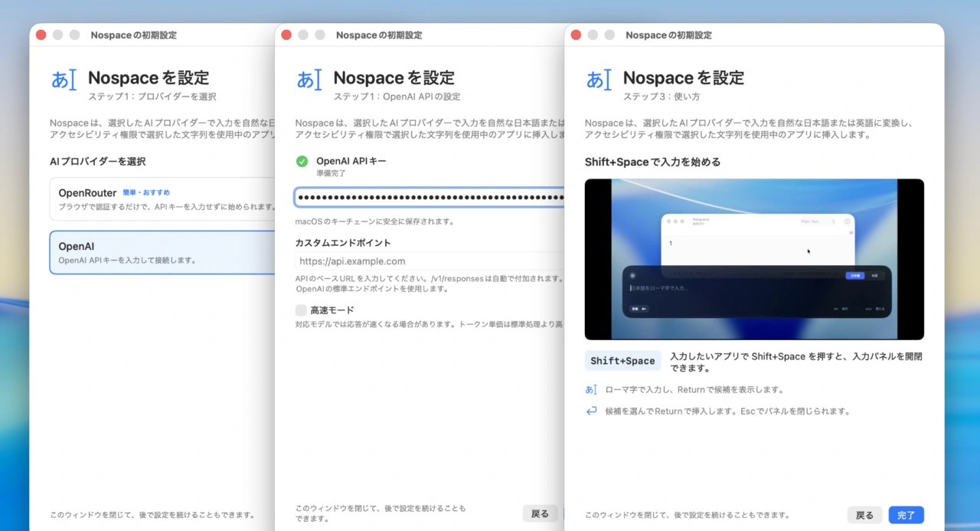The image size is (980, 531).
Task: Select the OpenAI provider card
Action: point(162,252)
